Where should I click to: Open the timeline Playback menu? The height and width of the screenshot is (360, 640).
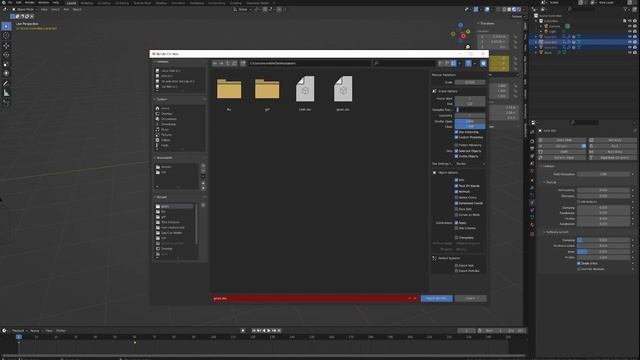pyautogui.click(x=19, y=331)
